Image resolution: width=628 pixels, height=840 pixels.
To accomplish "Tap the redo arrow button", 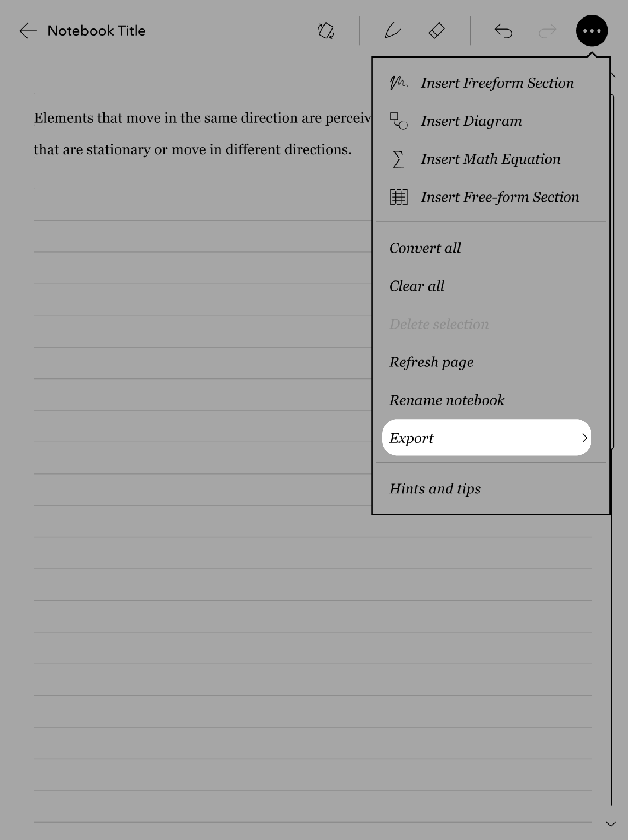I will 547,30.
